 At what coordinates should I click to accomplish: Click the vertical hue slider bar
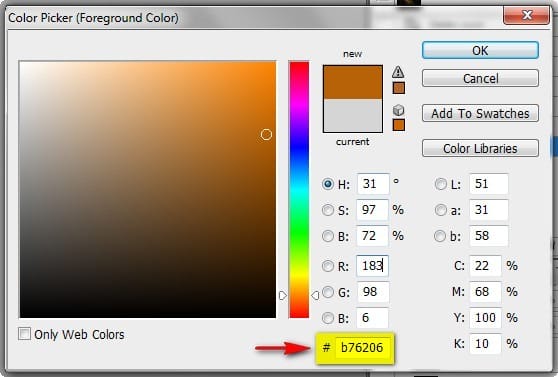[299, 189]
